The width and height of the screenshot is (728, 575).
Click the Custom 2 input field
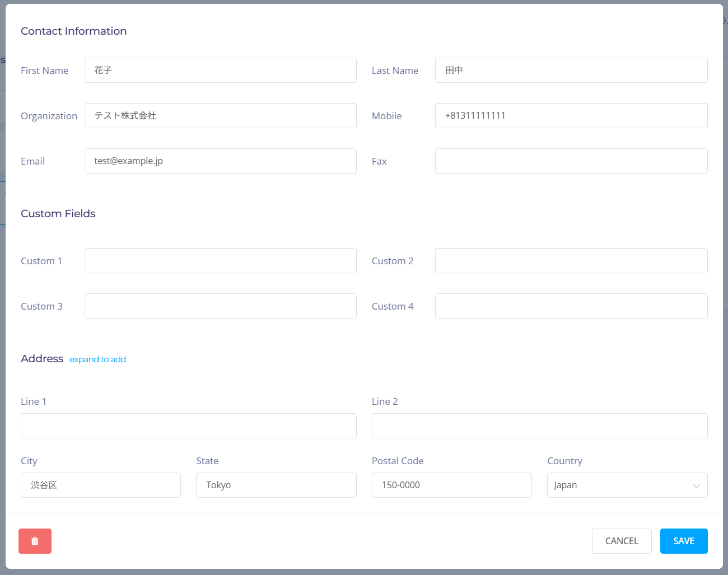[x=571, y=261]
